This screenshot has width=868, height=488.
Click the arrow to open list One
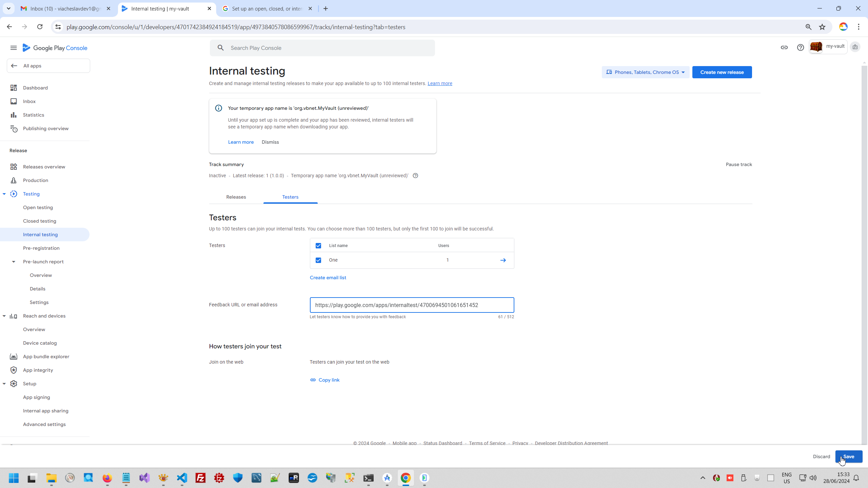click(503, 260)
